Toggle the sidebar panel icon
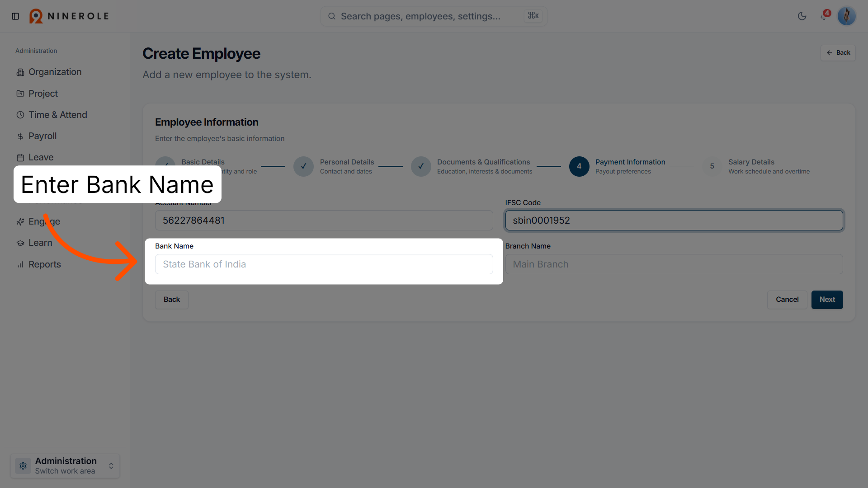868x488 pixels. [15, 16]
